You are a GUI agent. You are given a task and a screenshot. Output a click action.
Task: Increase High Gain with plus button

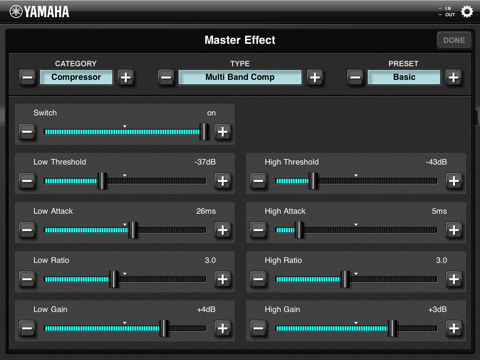pos(454,328)
